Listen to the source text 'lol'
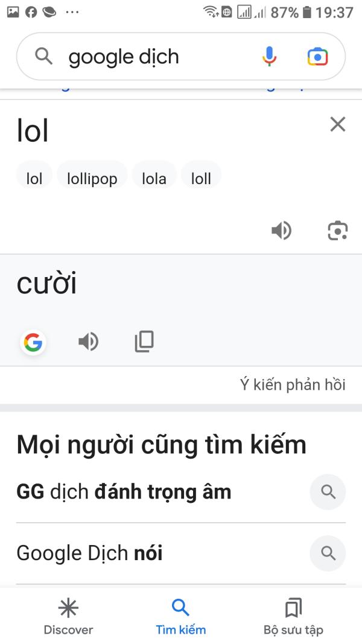This screenshot has width=362, height=644. (x=282, y=231)
